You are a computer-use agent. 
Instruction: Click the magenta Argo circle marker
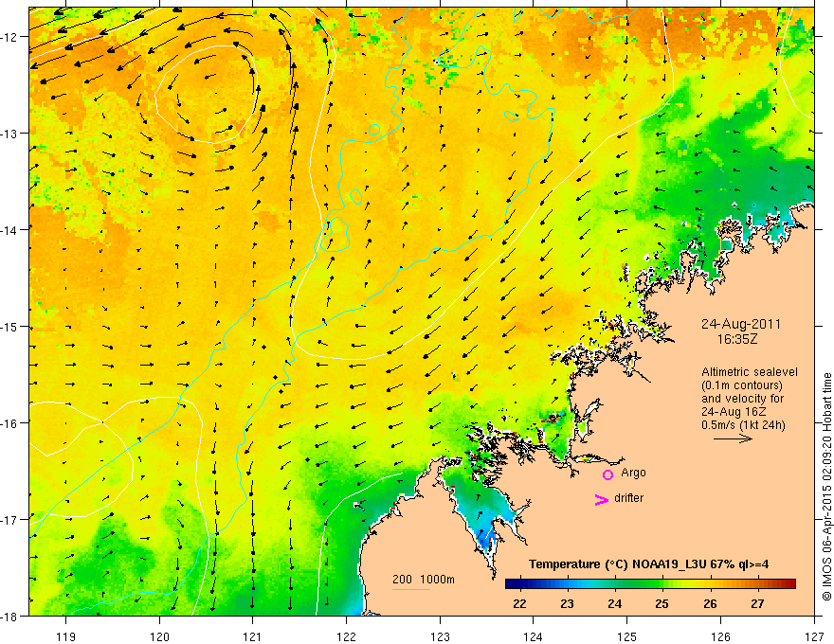pos(607,474)
